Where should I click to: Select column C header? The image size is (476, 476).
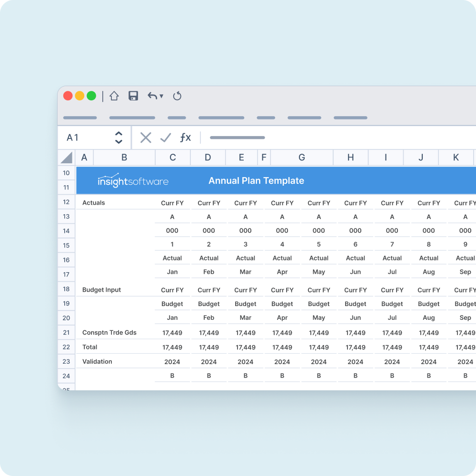tap(172, 157)
